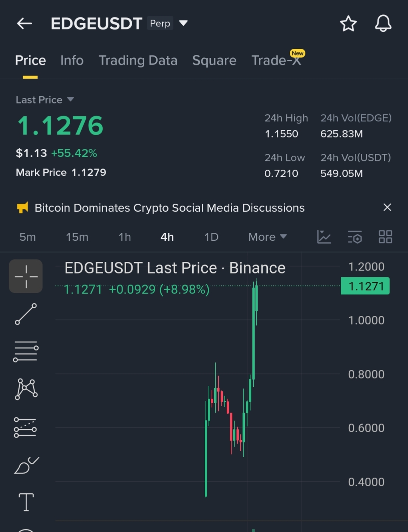Viewport: 408px width, 532px height.
Task: Open price alert bell icon
Action: [x=383, y=23]
